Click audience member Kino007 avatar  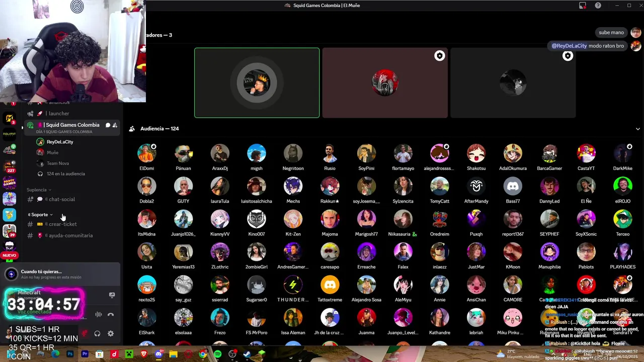[257, 219]
